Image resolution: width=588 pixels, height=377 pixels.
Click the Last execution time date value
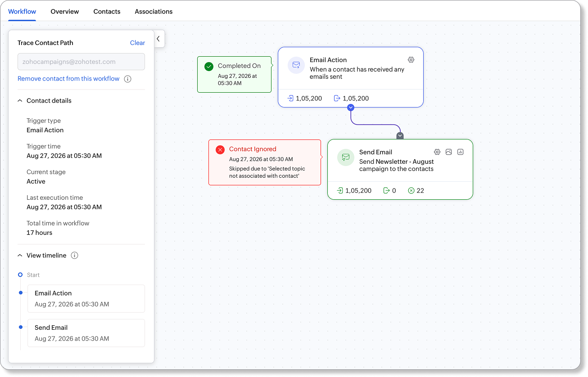pyautogui.click(x=64, y=207)
